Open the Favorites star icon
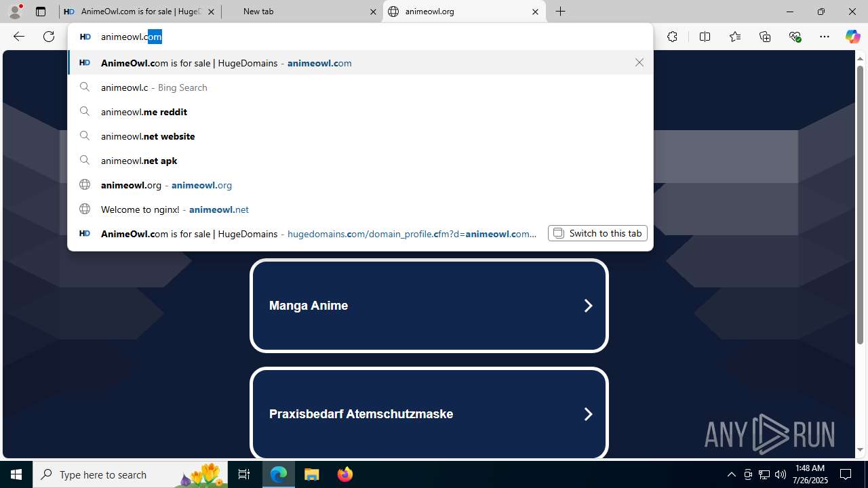This screenshot has height=488, width=868. click(735, 37)
